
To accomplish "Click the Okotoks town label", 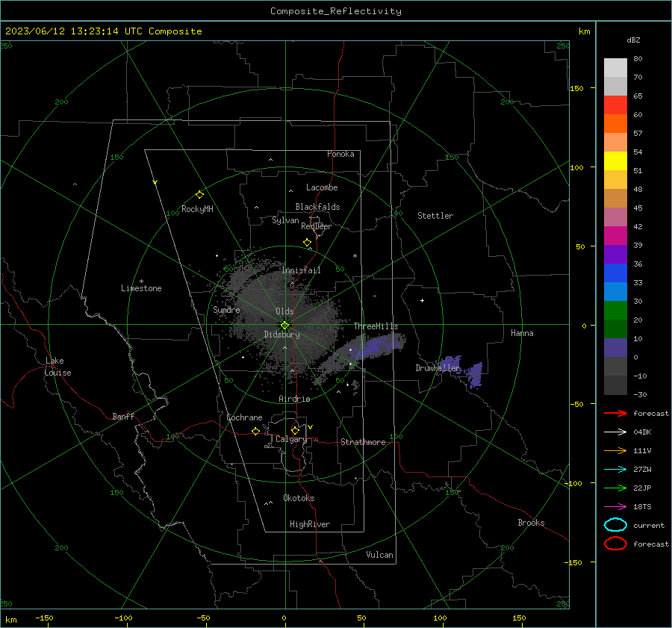I will pos(299,498).
